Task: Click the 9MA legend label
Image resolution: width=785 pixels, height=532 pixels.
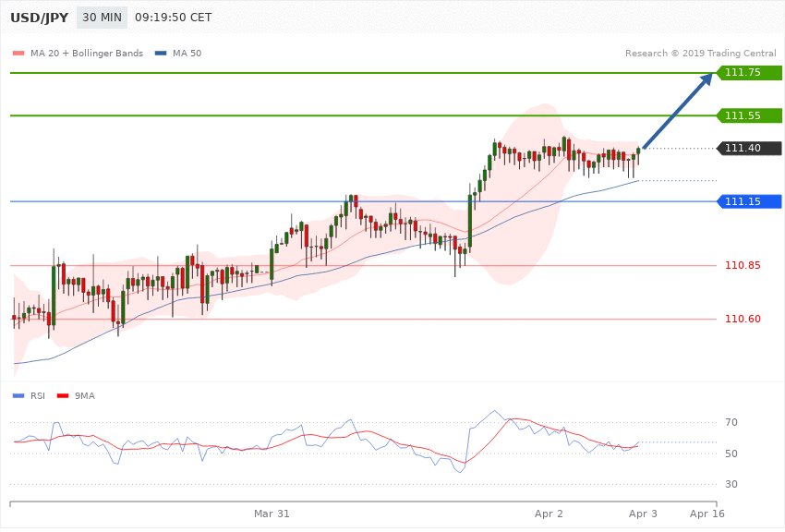Action: [x=85, y=396]
